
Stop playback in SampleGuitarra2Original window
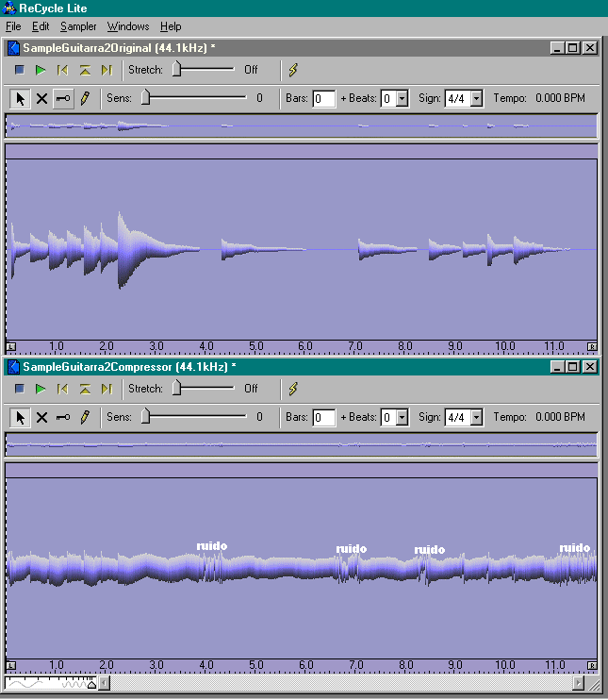point(19,70)
